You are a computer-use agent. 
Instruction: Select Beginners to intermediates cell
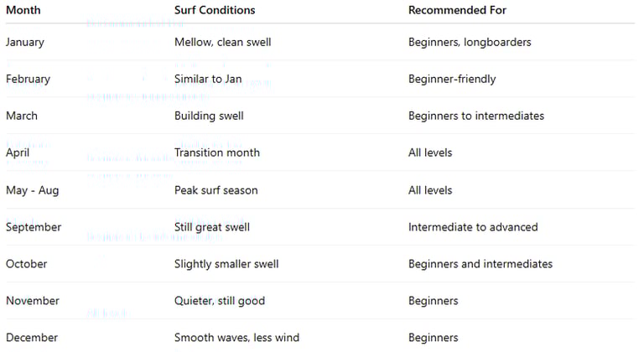(476, 116)
